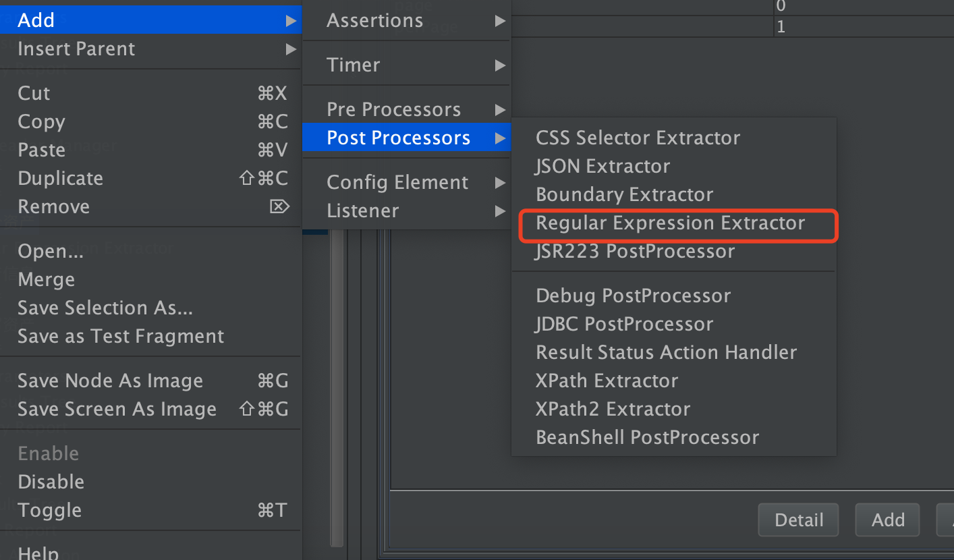Choose JSON Extractor from Post Processors
954x560 pixels.
(602, 167)
